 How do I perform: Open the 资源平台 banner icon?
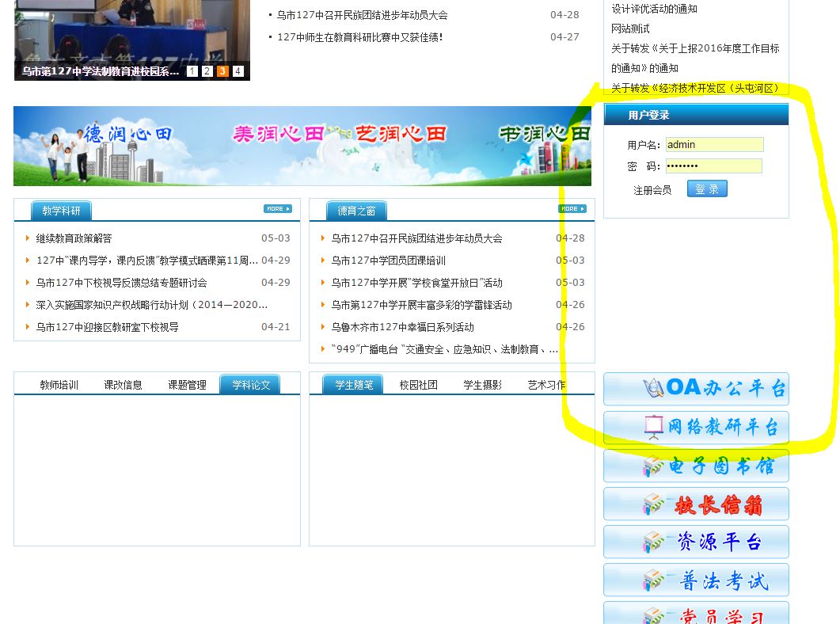point(696,542)
